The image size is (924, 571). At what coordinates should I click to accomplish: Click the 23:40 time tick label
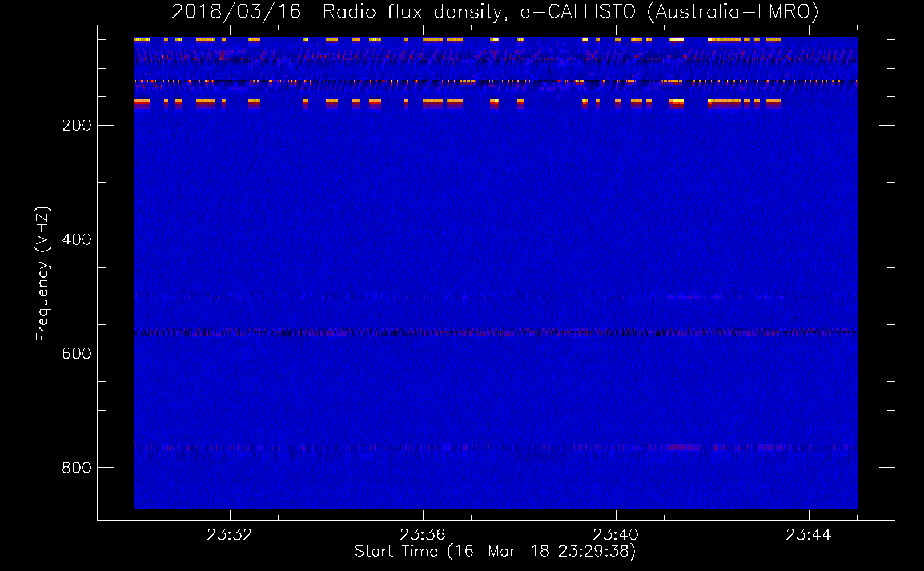616,535
